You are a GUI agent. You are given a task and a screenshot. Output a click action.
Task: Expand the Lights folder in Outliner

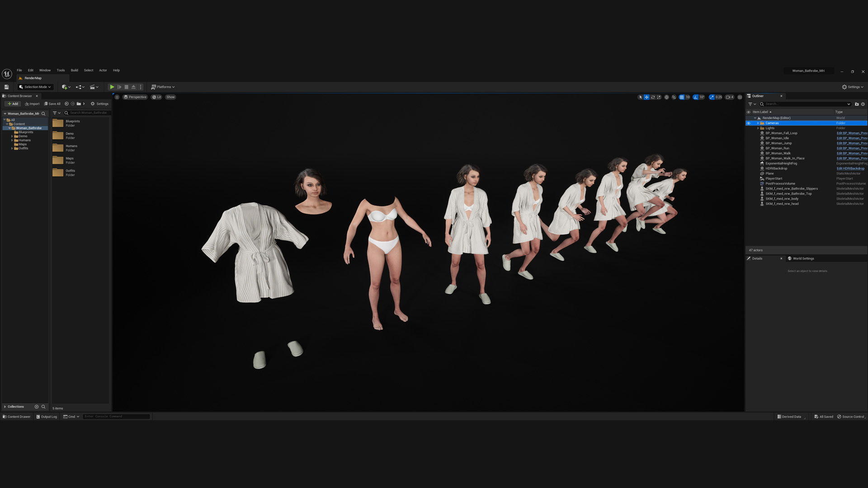coord(758,128)
